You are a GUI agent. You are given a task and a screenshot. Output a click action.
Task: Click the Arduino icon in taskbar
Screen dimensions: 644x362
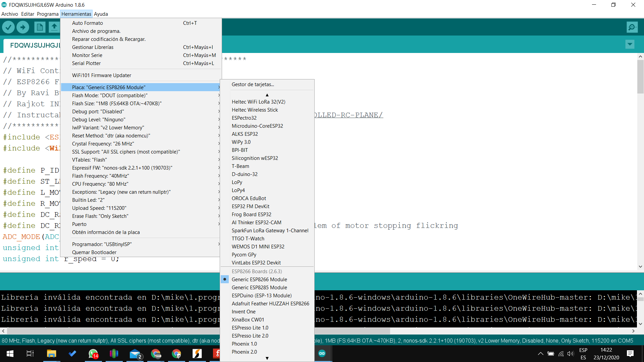click(x=322, y=354)
